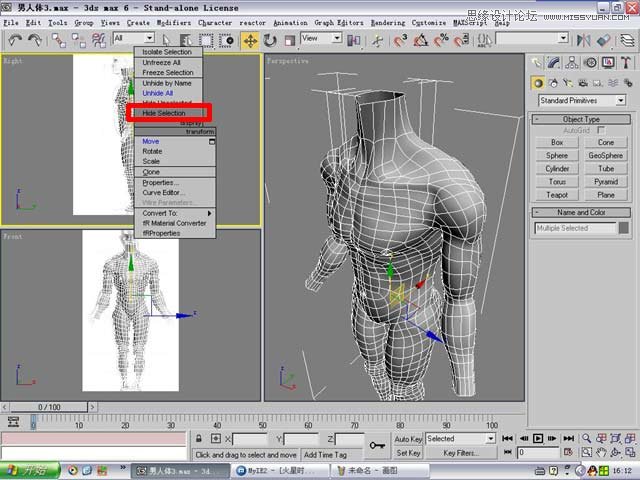Click the Windows Start button on the taskbar
The height and width of the screenshot is (480, 640).
[30, 470]
